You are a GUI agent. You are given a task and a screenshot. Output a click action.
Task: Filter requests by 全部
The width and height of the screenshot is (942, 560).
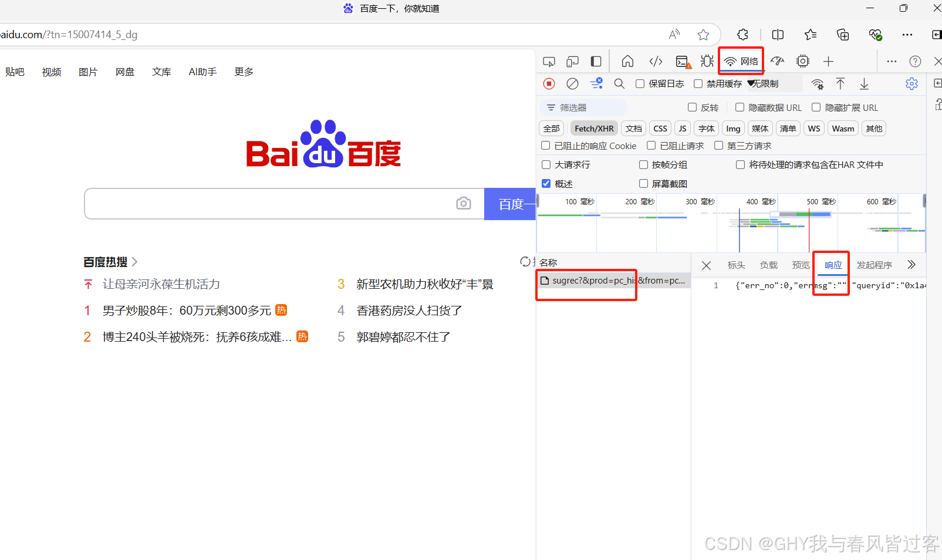tap(552, 129)
